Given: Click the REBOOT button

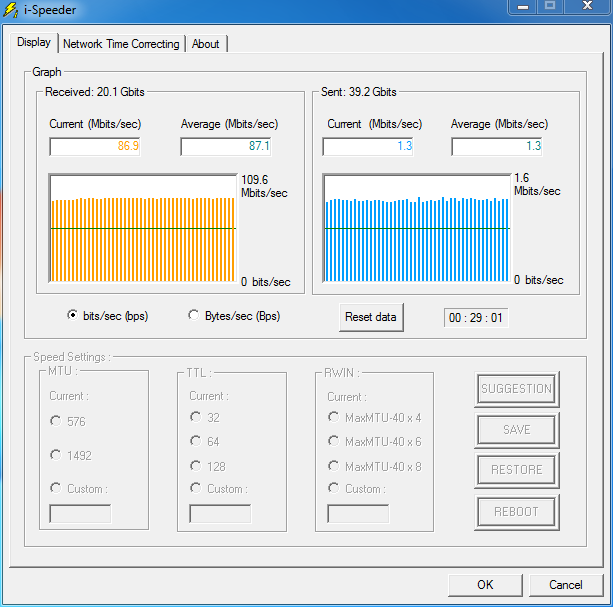Looking at the screenshot, I should click(x=516, y=512).
